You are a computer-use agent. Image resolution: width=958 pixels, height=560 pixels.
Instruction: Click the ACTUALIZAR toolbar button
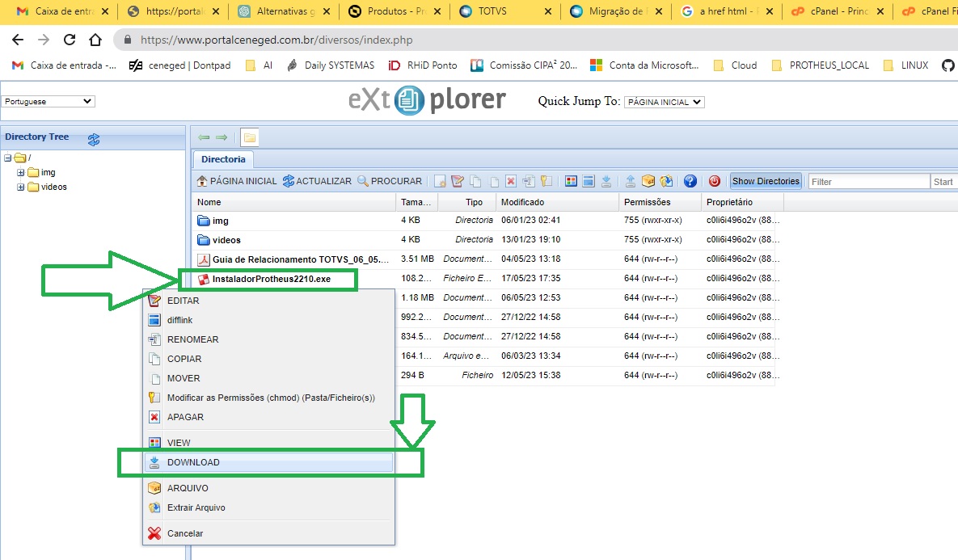point(317,181)
